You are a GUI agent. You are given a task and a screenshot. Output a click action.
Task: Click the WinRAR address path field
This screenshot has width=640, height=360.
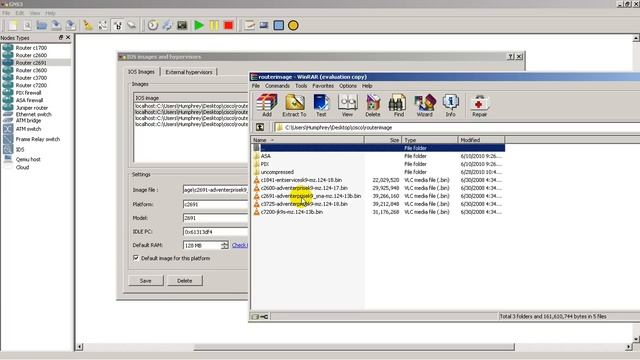pos(457,127)
